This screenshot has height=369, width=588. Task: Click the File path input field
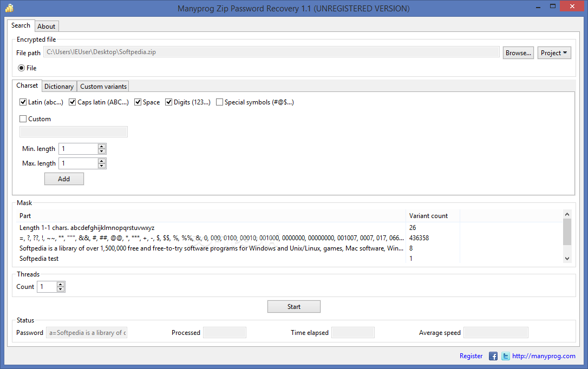(x=271, y=52)
